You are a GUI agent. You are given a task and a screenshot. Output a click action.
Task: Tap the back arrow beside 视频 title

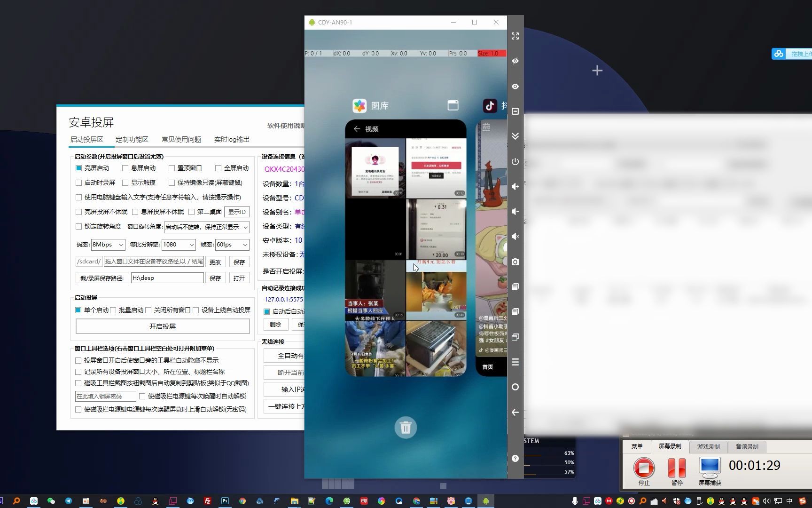click(x=357, y=129)
